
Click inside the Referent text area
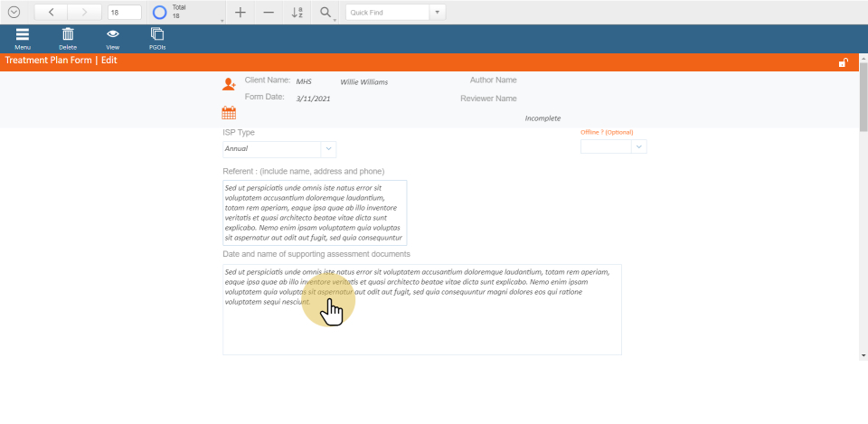point(315,212)
